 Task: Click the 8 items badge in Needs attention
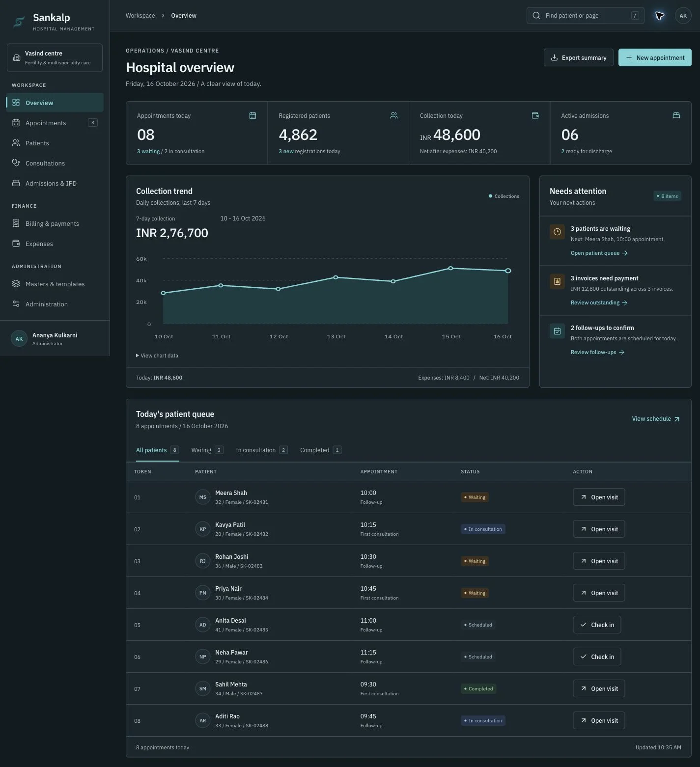coord(667,196)
